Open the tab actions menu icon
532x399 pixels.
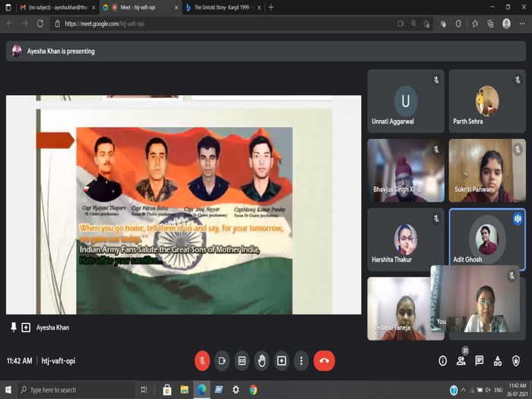(8, 8)
